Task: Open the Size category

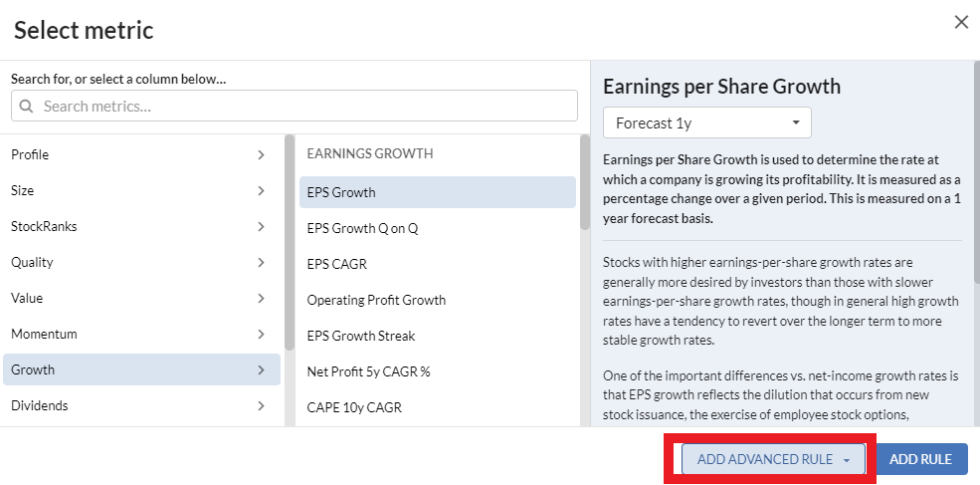Action: click(x=141, y=190)
